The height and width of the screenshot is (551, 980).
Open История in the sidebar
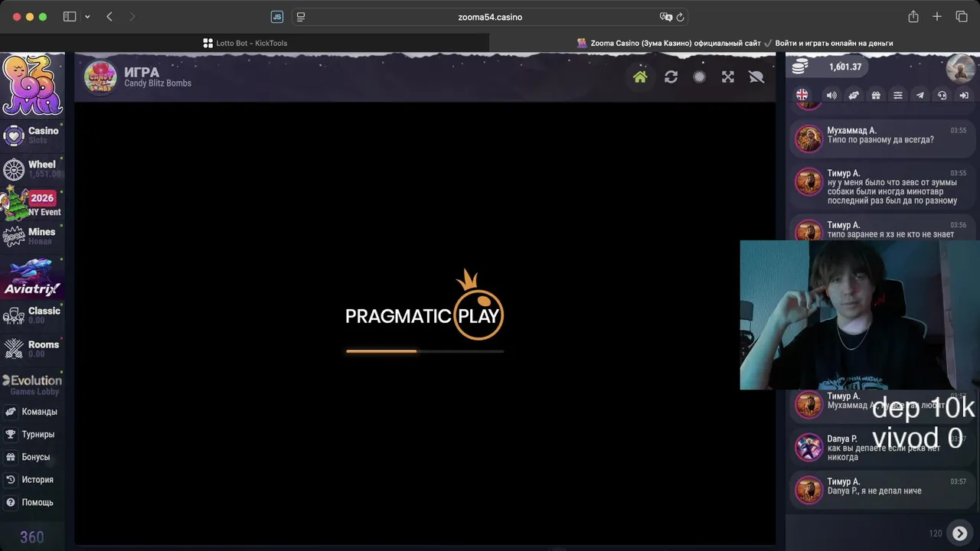pos(32,480)
